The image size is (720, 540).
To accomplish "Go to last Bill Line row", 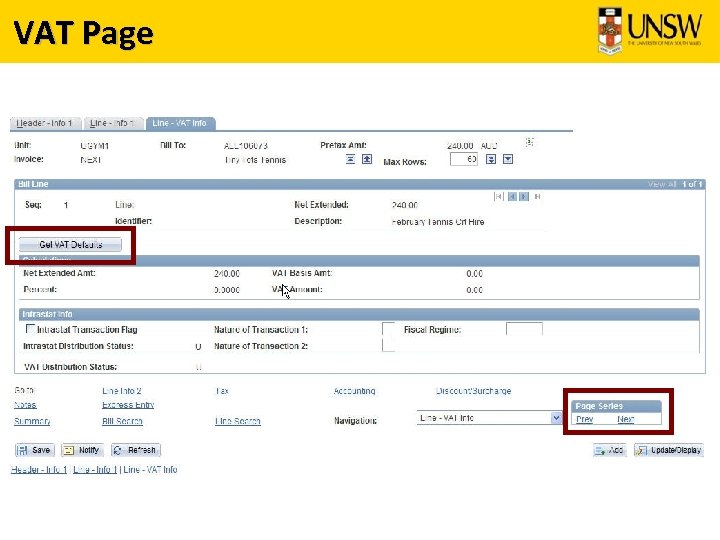I will click(537, 197).
